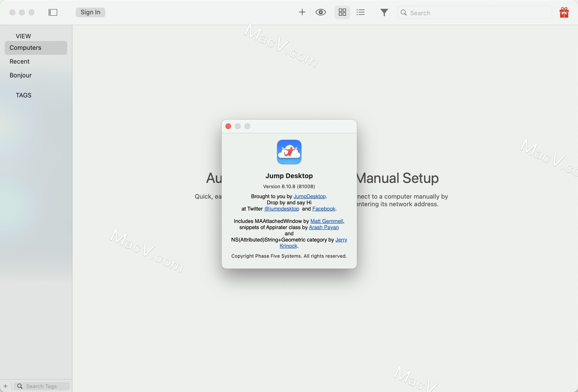Select Recent in the sidebar
578x392 pixels.
click(x=19, y=61)
